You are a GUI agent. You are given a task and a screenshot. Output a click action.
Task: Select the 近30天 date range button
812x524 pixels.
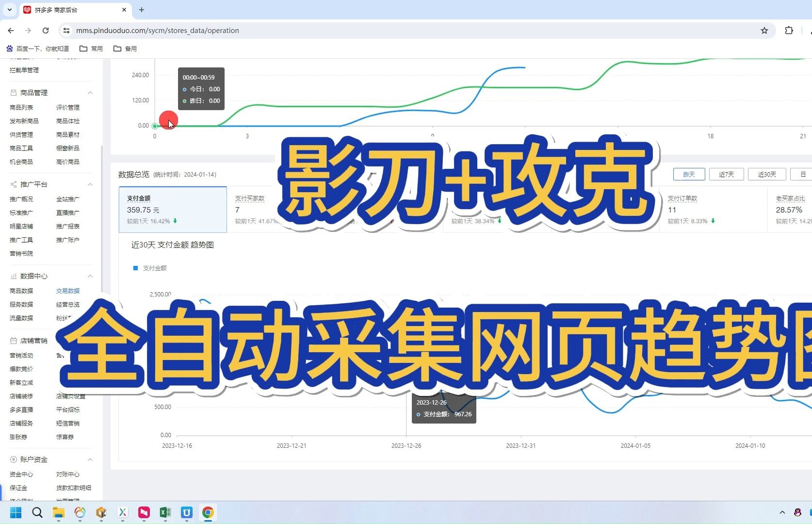(x=767, y=174)
